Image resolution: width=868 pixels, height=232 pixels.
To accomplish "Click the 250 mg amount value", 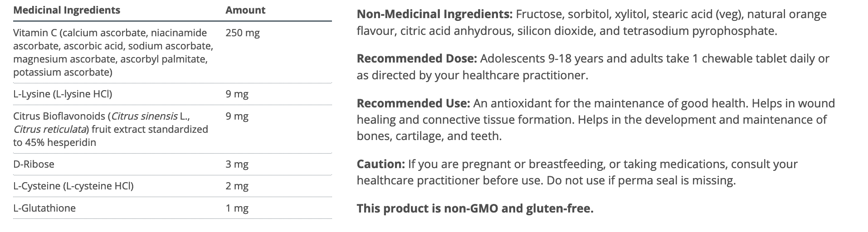I will click(x=243, y=33).
